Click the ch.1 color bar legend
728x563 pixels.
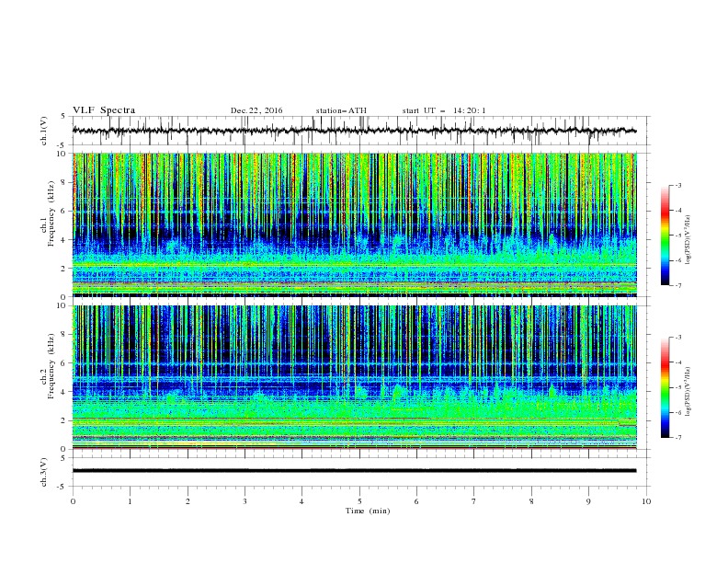click(x=665, y=236)
